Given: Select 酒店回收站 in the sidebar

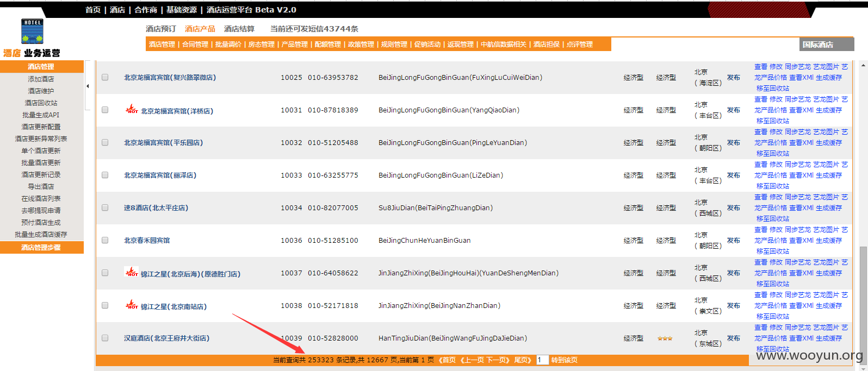Looking at the screenshot, I should click(x=41, y=103).
